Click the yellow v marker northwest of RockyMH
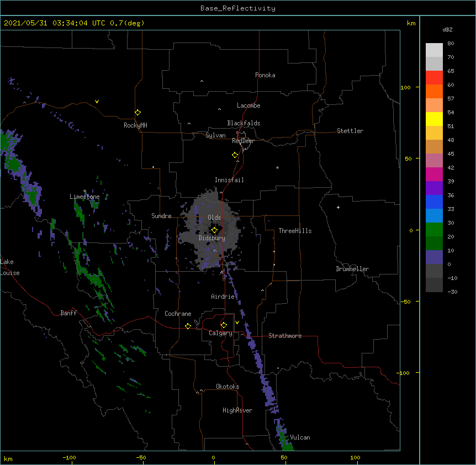 (97, 102)
